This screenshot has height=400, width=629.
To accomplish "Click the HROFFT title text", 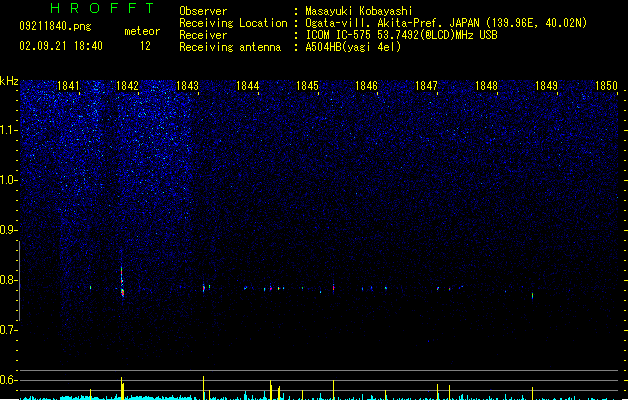I will coord(102,8).
